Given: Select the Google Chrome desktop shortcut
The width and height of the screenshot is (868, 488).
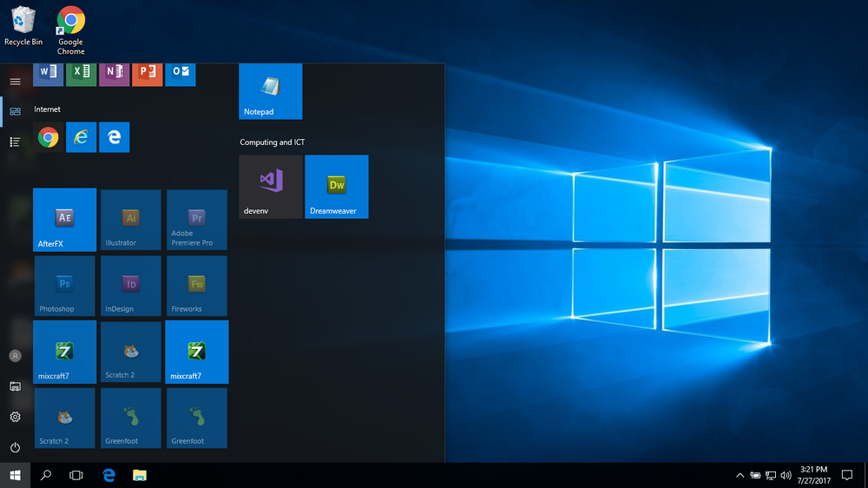Looking at the screenshot, I should [71, 31].
